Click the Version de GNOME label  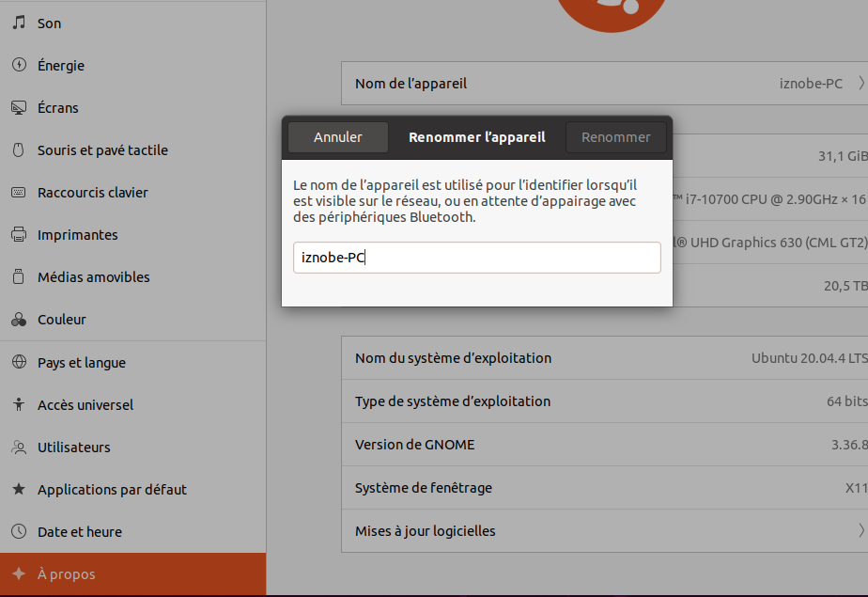(414, 445)
